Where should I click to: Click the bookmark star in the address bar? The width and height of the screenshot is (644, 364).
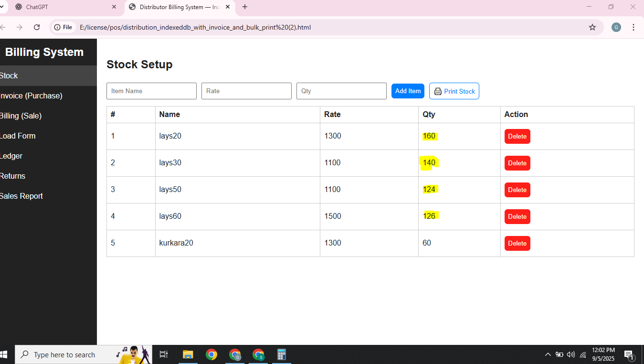[592, 27]
